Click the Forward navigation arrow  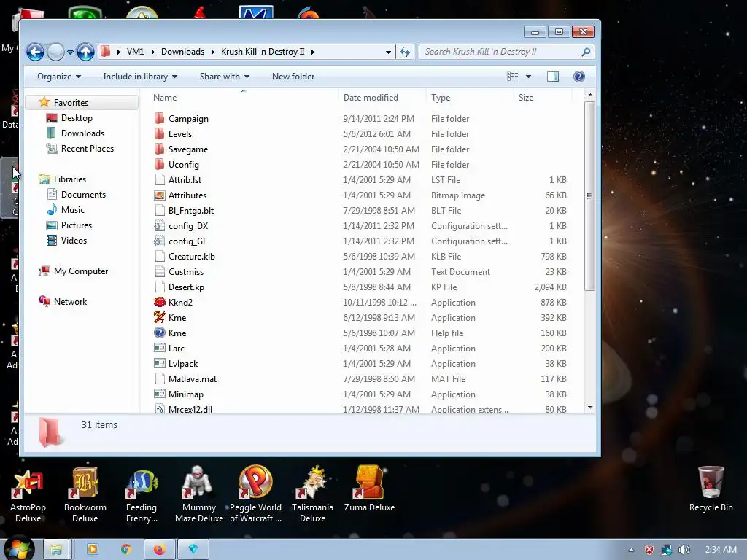point(55,52)
